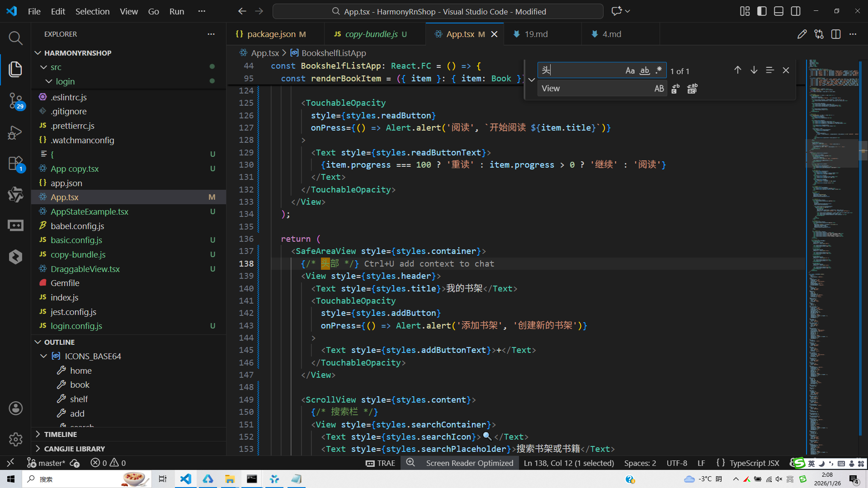The width and height of the screenshot is (868, 488).
Task: Click the minimap scroll slider
Action: [x=832, y=154]
